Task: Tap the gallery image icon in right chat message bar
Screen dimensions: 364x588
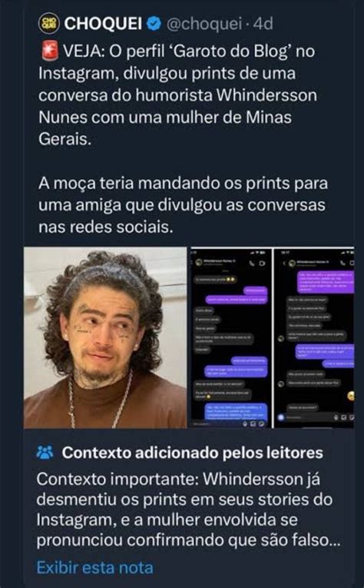Action: click(344, 417)
